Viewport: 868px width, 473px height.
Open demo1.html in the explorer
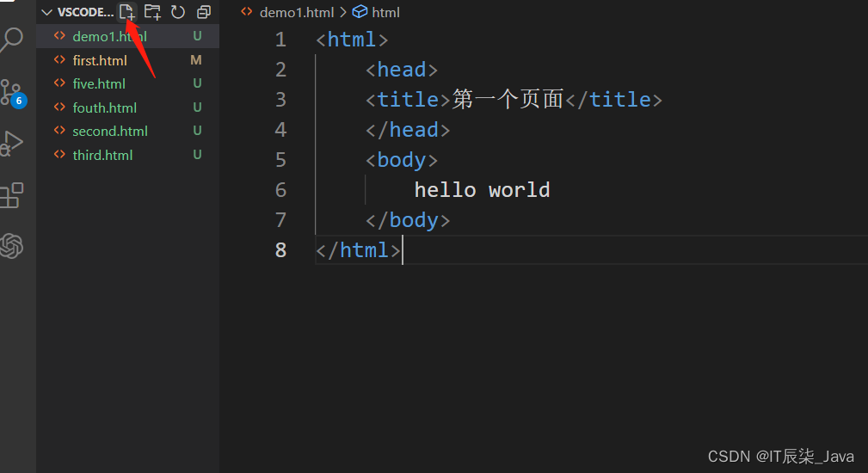[128, 36]
